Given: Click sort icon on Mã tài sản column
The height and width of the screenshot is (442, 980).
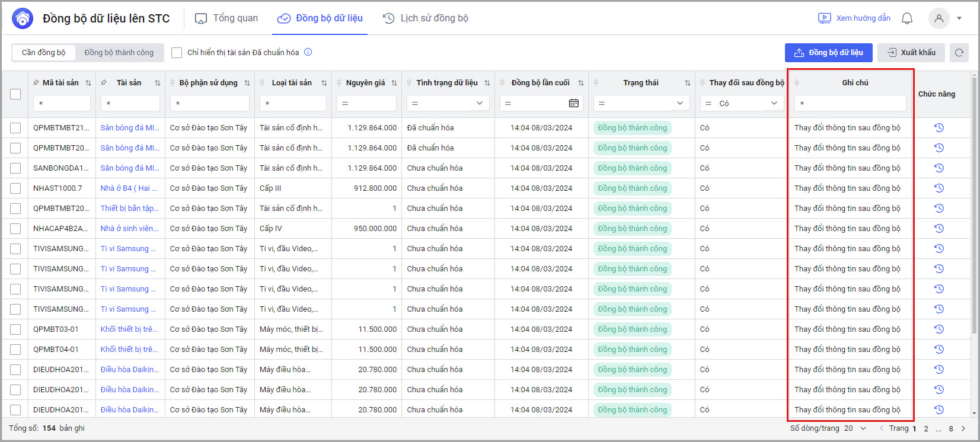Looking at the screenshot, I should 88,83.
